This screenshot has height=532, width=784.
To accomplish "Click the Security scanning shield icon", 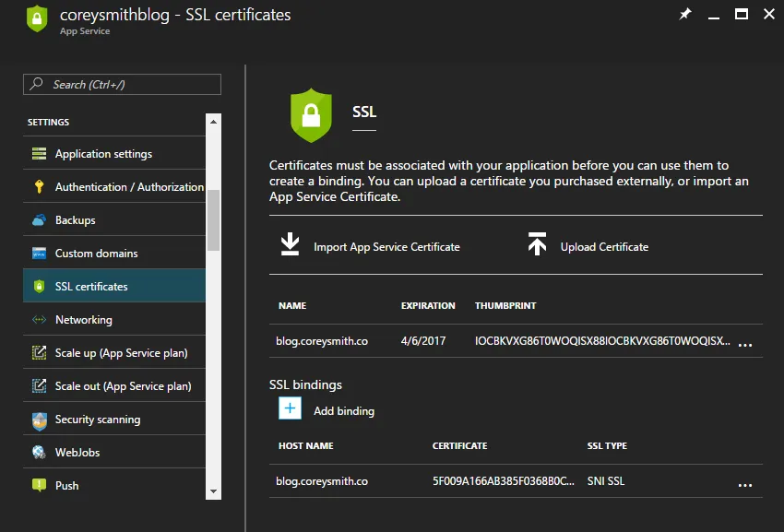I will point(39,420).
